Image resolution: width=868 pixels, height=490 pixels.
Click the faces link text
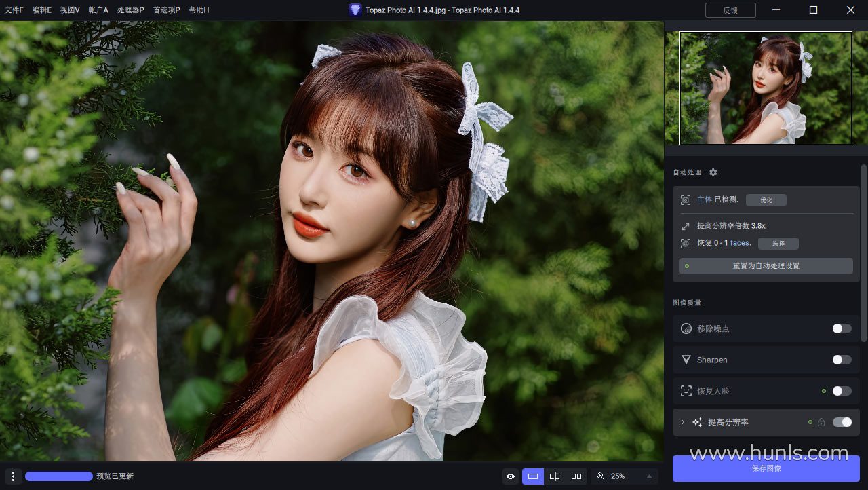point(741,243)
